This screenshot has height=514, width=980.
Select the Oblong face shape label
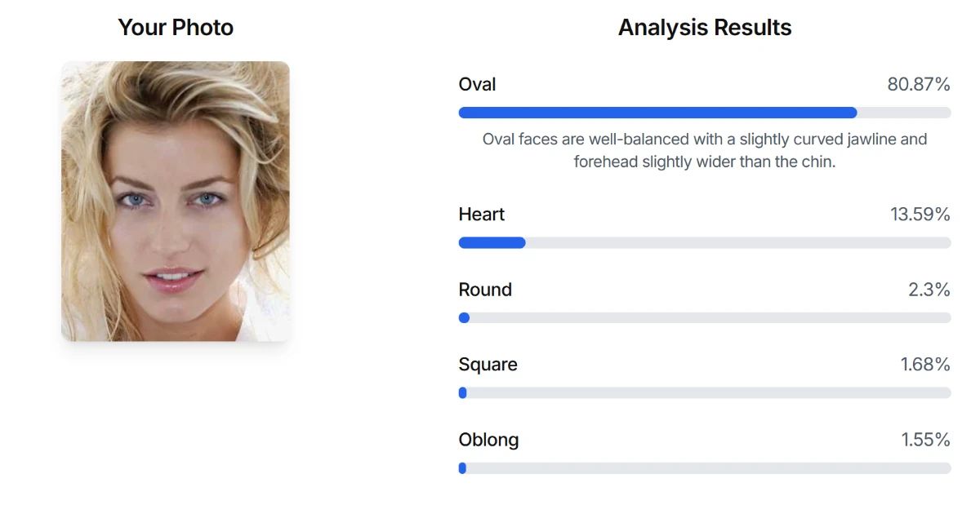tap(488, 440)
